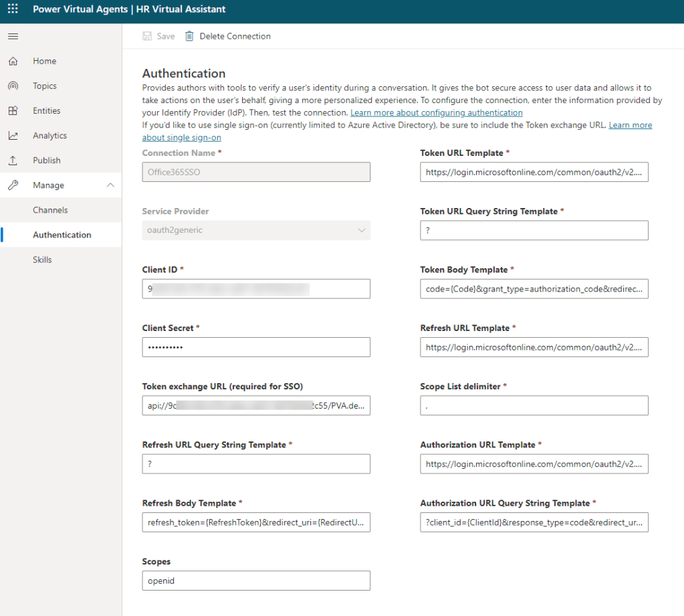Open the app launcher waffle icon

[13, 9]
